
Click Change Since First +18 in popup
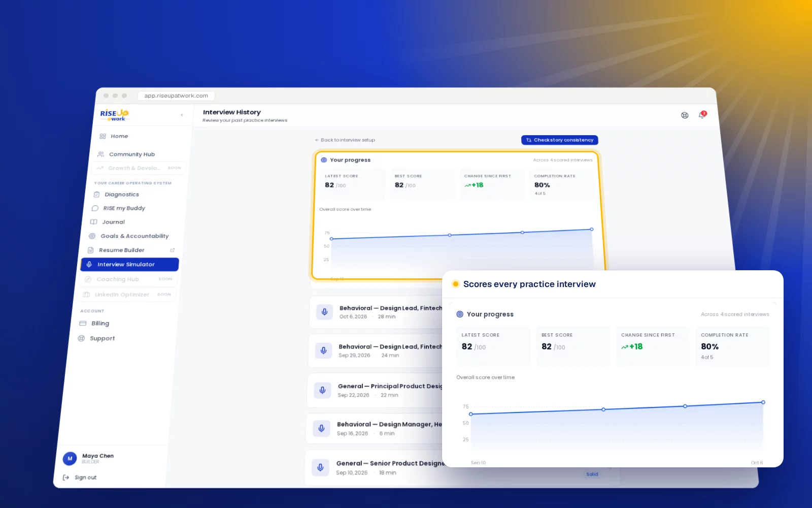pyautogui.click(x=653, y=346)
